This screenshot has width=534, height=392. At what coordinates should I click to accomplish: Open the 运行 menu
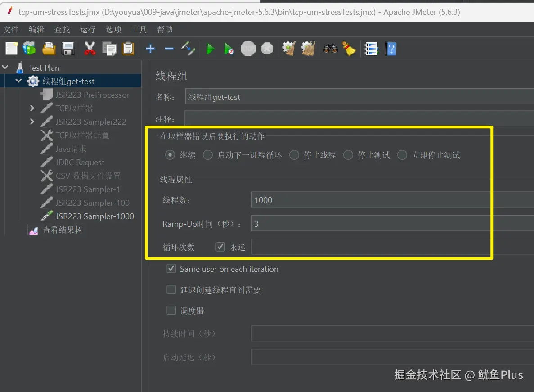point(88,30)
